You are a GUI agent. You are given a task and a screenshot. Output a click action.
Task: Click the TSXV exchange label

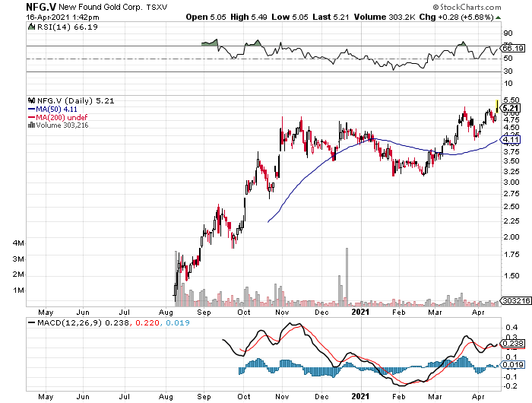157,7
